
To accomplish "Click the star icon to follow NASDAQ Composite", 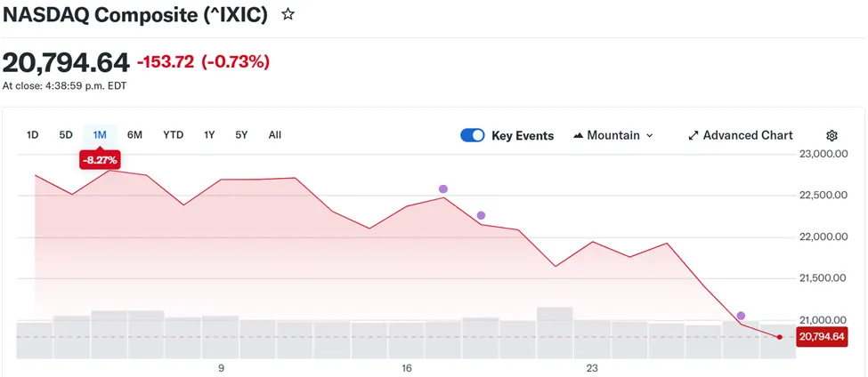I will click(288, 15).
